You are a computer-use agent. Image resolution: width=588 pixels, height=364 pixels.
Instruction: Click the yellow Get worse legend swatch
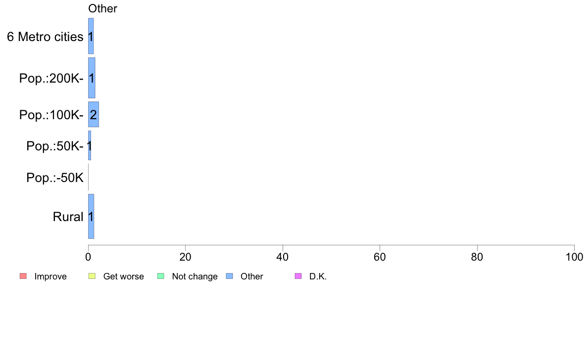click(x=92, y=276)
